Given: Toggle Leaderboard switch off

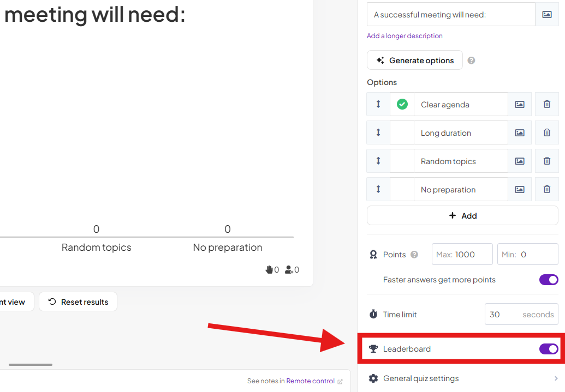Looking at the screenshot, I should coord(548,349).
